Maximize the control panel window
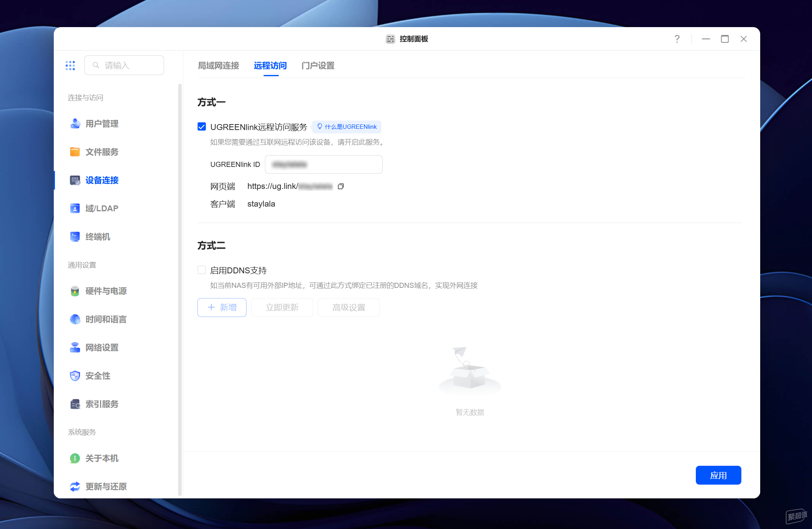This screenshot has height=529, width=812. pyautogui.click(x=725, y=39)
